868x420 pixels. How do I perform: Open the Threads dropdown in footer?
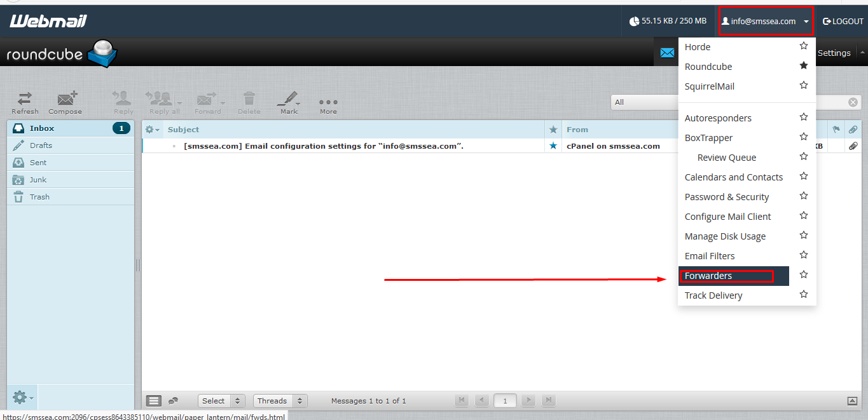(280, 401)
